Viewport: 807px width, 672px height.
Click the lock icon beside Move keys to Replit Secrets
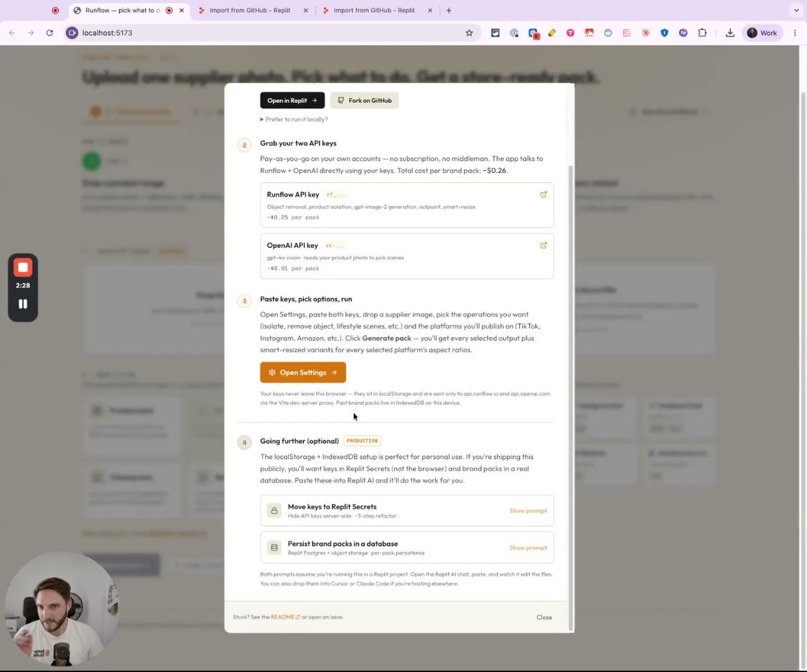tap(274, 511)
